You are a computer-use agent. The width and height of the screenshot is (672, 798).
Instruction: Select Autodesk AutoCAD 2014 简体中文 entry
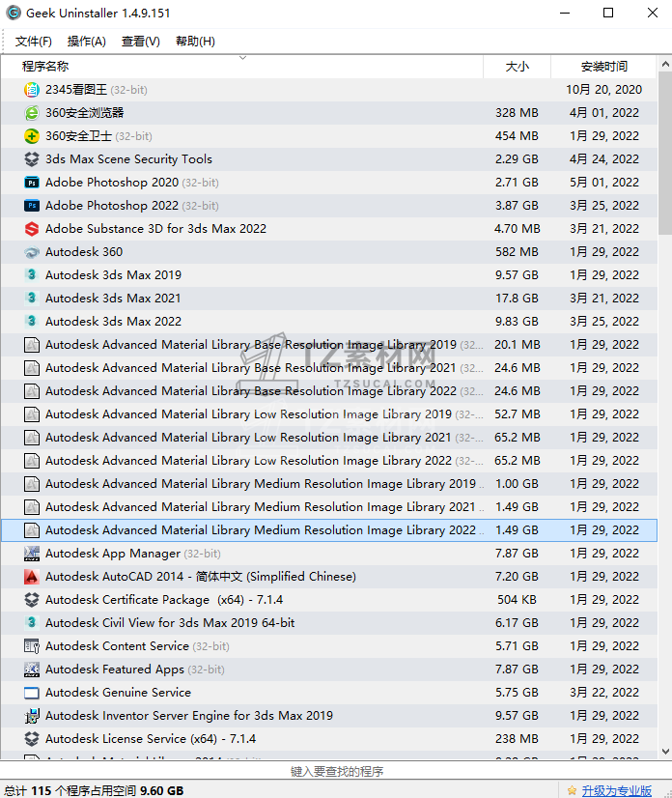click(329, 577)
